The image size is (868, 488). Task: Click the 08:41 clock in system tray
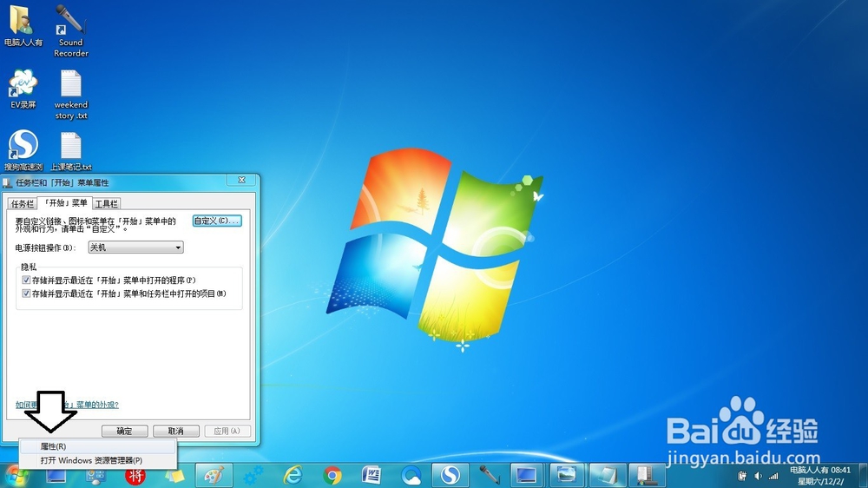coord(820,475)
